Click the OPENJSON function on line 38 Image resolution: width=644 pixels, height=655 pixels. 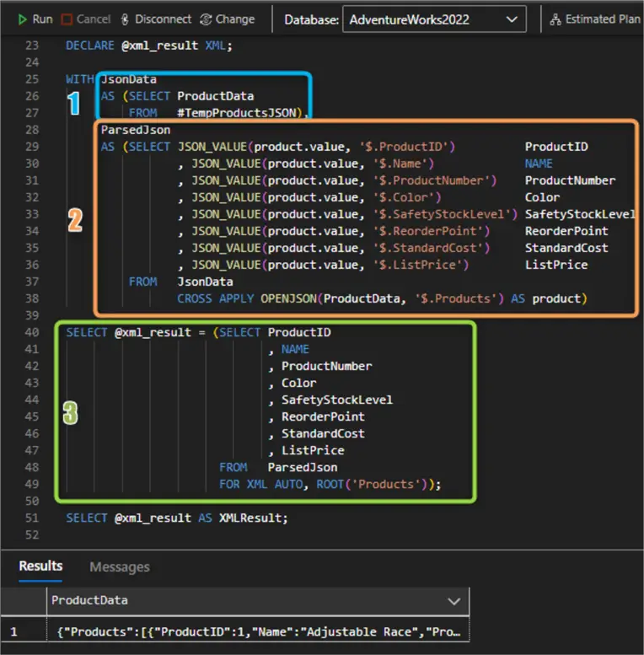point(288,298)
